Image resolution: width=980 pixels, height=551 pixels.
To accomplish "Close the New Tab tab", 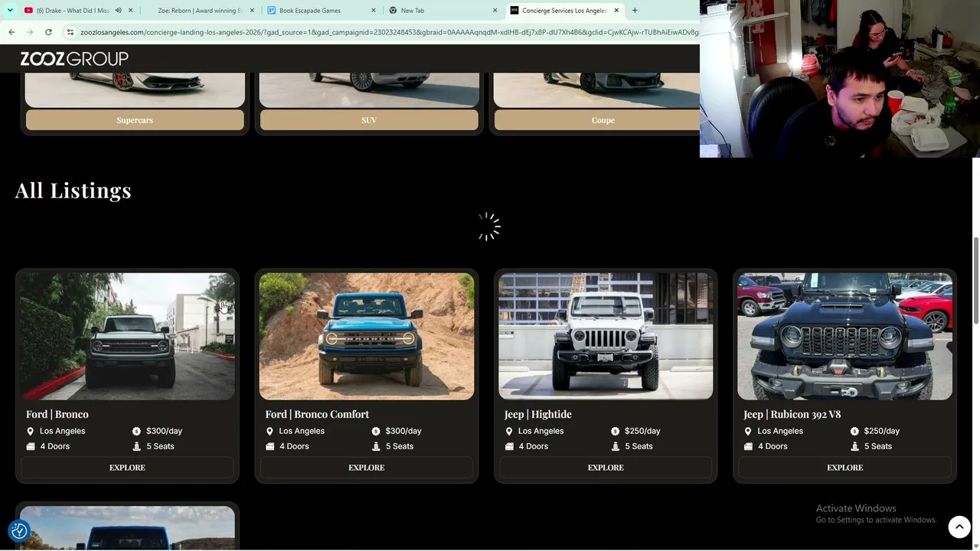I will coord(495,11).
